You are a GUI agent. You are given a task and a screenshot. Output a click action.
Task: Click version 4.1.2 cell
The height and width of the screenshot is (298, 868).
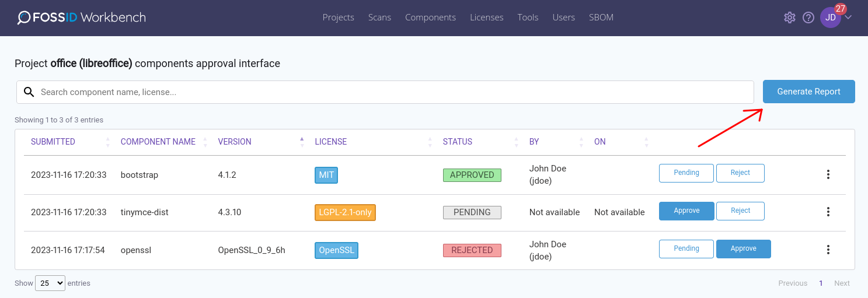point(227,175)
